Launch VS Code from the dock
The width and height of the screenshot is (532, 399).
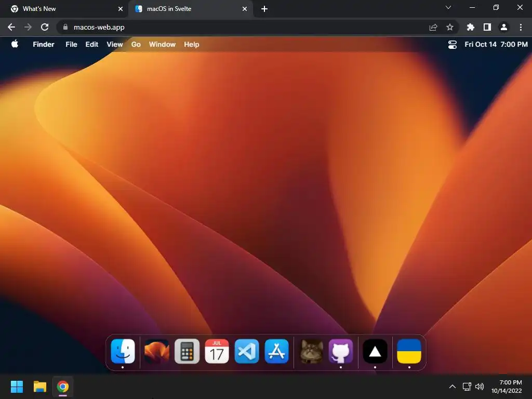247,351
